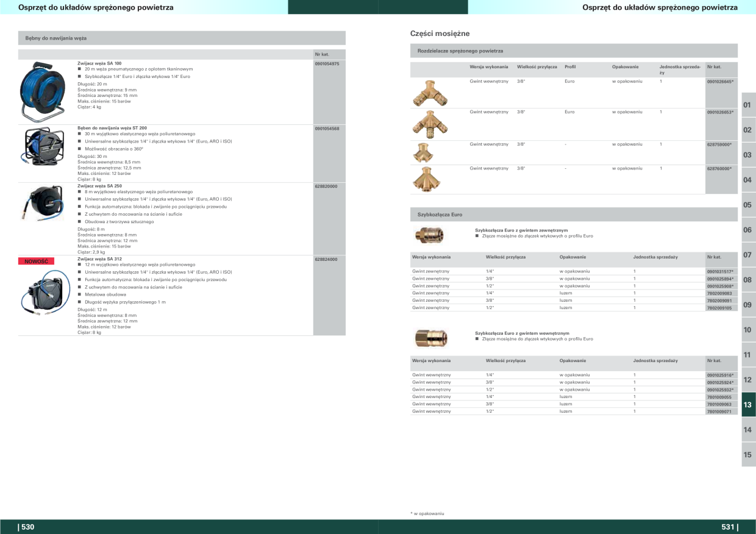756x534 pixels.
Task: Select catalog number 7801009063
Action: click(719, 404)
